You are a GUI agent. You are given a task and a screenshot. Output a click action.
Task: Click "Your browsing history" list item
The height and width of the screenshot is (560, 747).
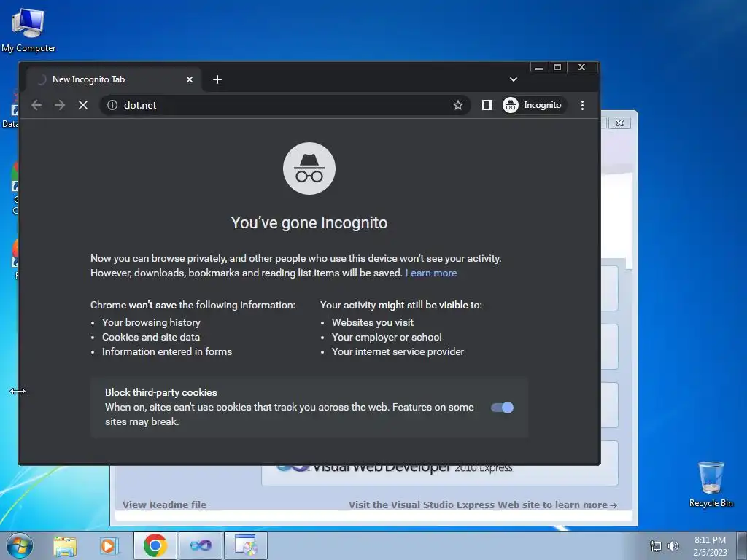coord(151,322)
